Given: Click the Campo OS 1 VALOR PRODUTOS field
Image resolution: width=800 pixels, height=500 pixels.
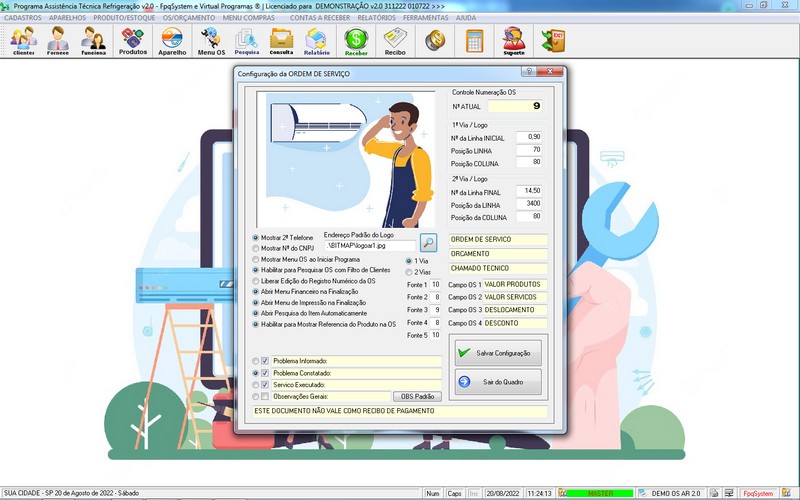Looking at the screenshot, I should pyautogui.click(x=515, y=285).
